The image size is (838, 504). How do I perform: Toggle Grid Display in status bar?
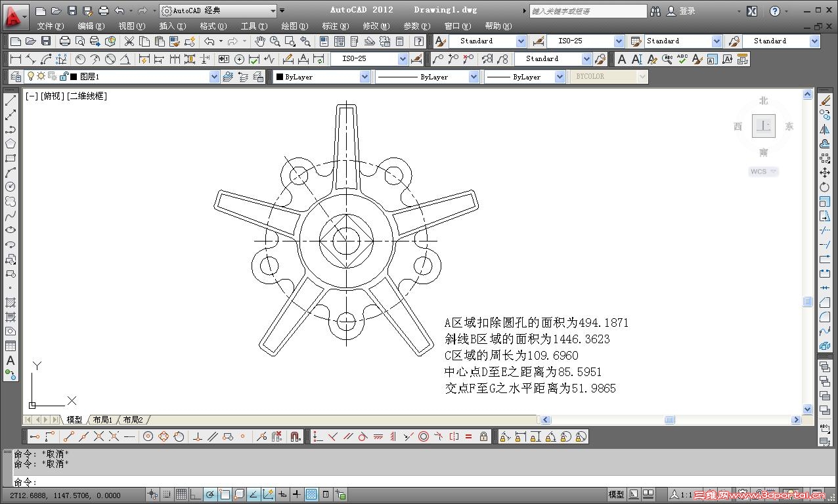pyautogui.click(x=181, y=494)
